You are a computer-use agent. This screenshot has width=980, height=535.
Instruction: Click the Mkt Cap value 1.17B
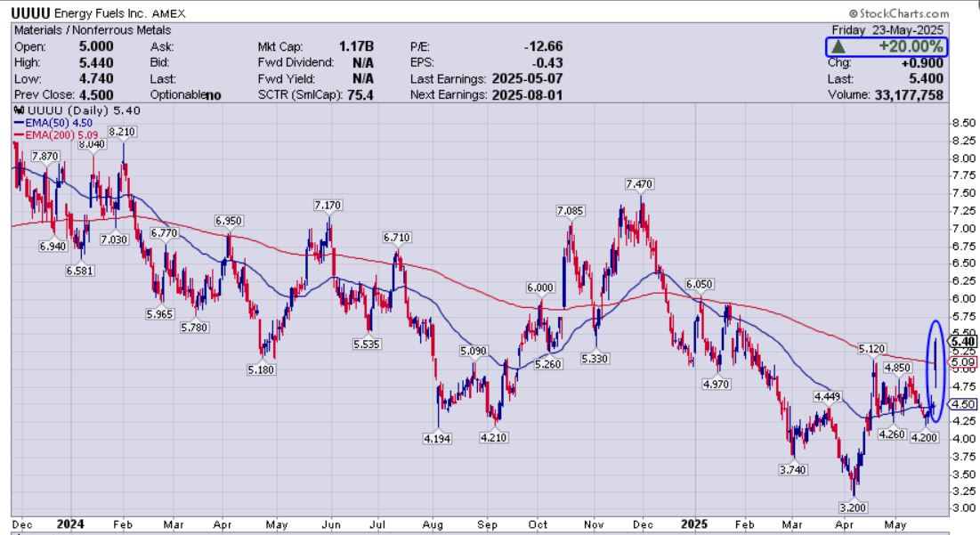click(356, 46)
